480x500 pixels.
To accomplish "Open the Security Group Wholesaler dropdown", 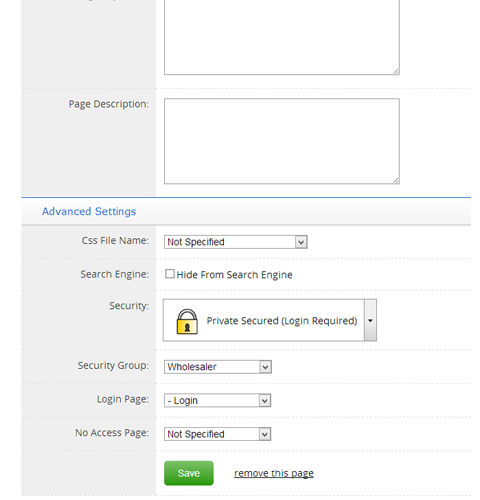I will tap(218, 367).
